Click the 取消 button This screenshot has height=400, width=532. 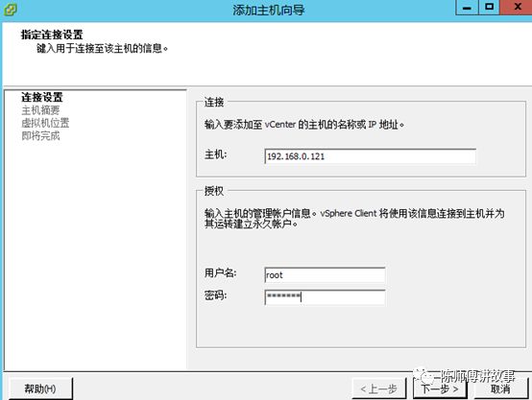coord(501,388)
